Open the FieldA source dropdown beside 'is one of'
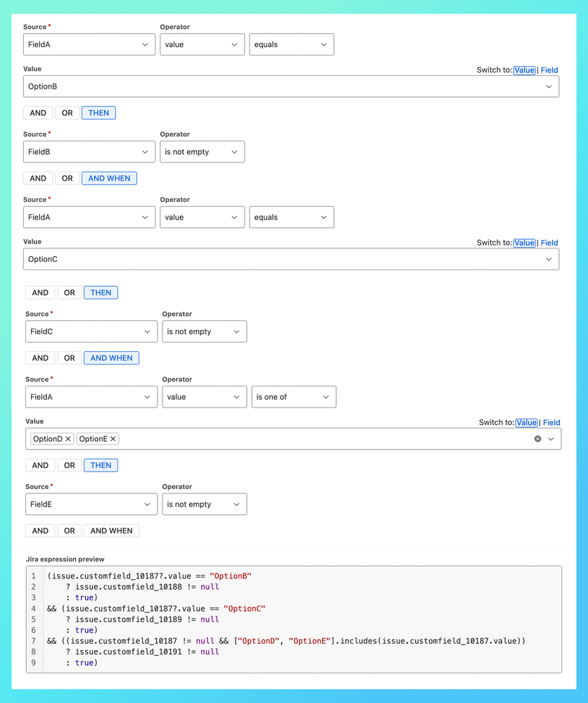588x703 pixels. click(x=91, y=397)
